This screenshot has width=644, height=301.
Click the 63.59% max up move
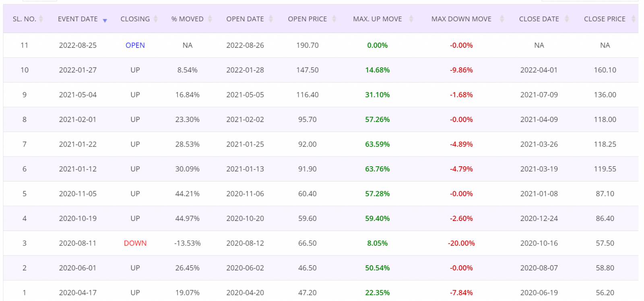tap(378, 144)
